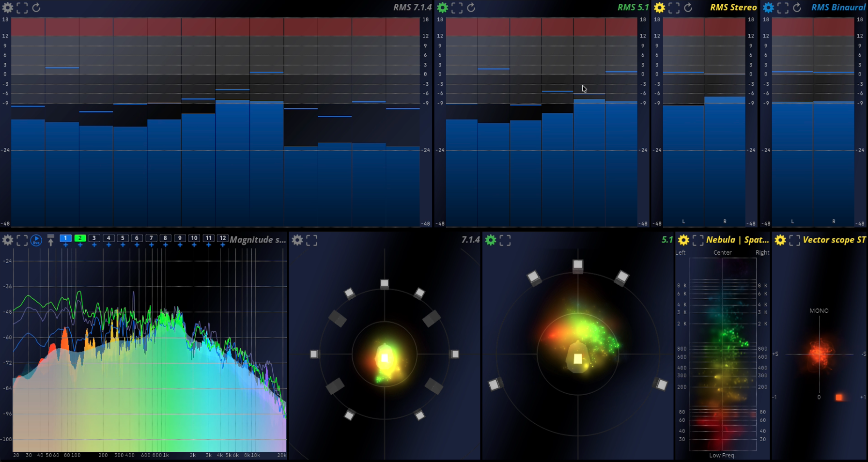Image resolution: width=868 pixels, height=462 pixels.
Task: Click the RMS Stereo panel title
Action: coord(733,7)
